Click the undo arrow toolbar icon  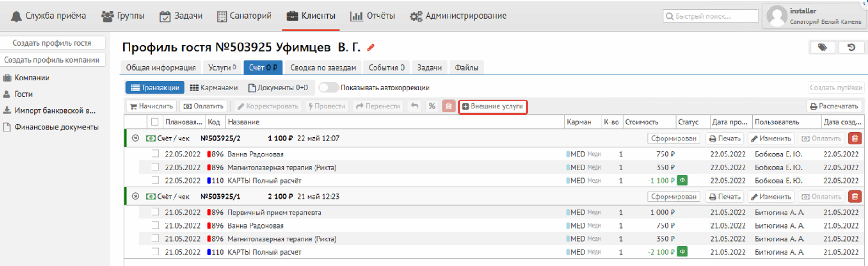point(415,106)
